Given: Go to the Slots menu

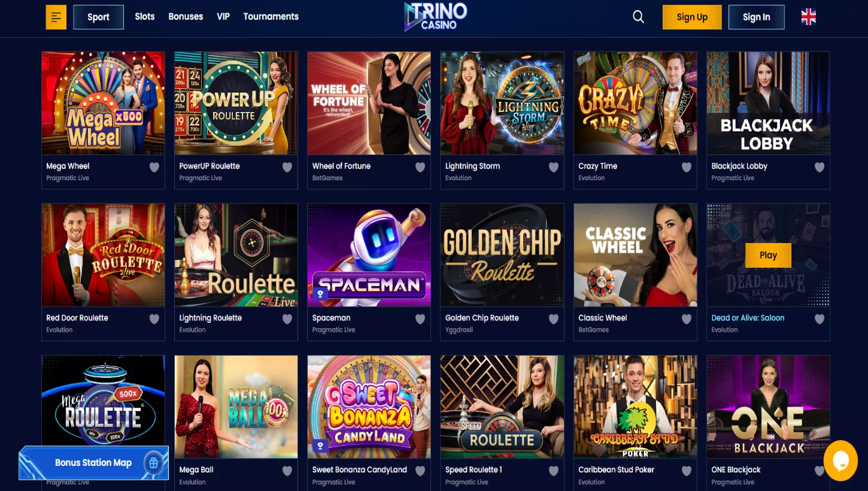Looking at the screenshot, I should tap(145, 17).
